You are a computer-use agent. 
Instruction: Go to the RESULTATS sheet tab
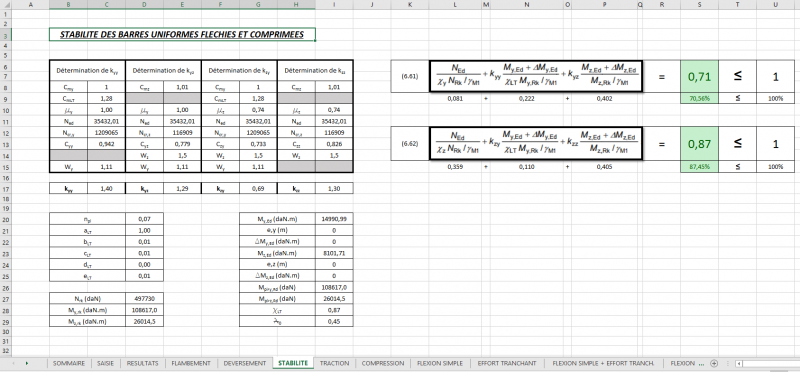tap(143, 363)
